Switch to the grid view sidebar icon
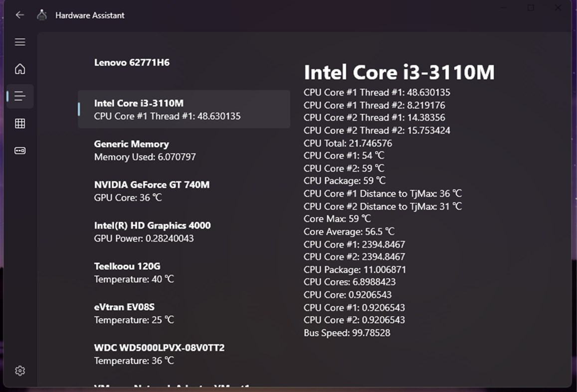Viewport: 577px width, 392px height. 20,124
